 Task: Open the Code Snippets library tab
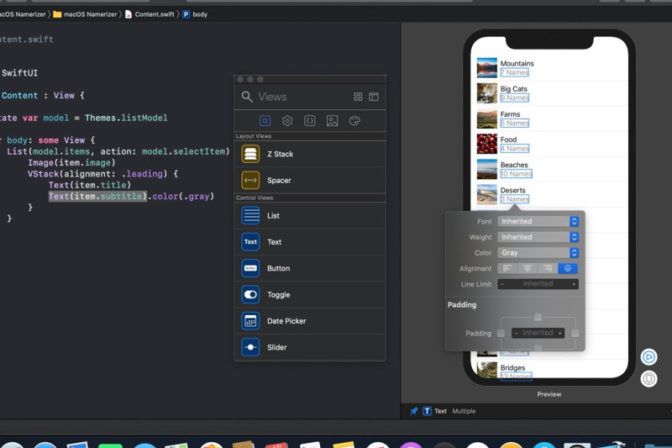click(309, 120)
